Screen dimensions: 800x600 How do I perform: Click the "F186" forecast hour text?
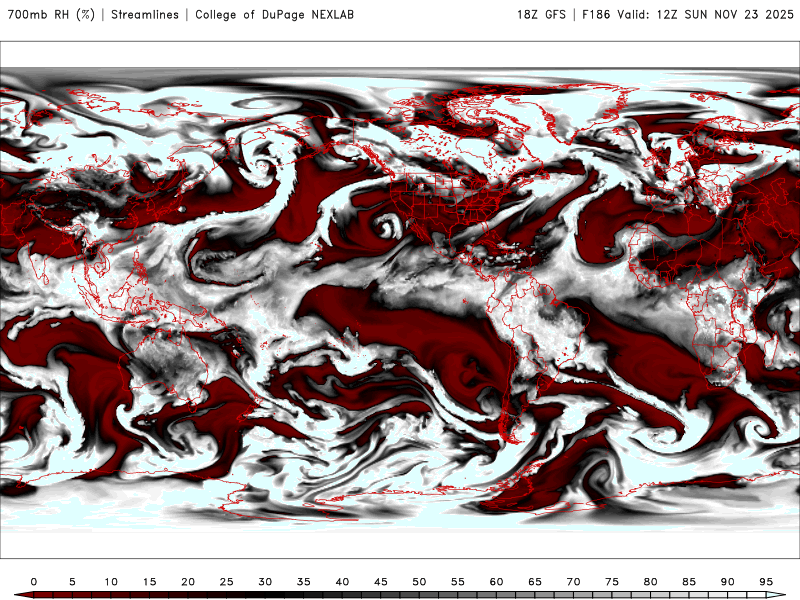coord(596,14)
